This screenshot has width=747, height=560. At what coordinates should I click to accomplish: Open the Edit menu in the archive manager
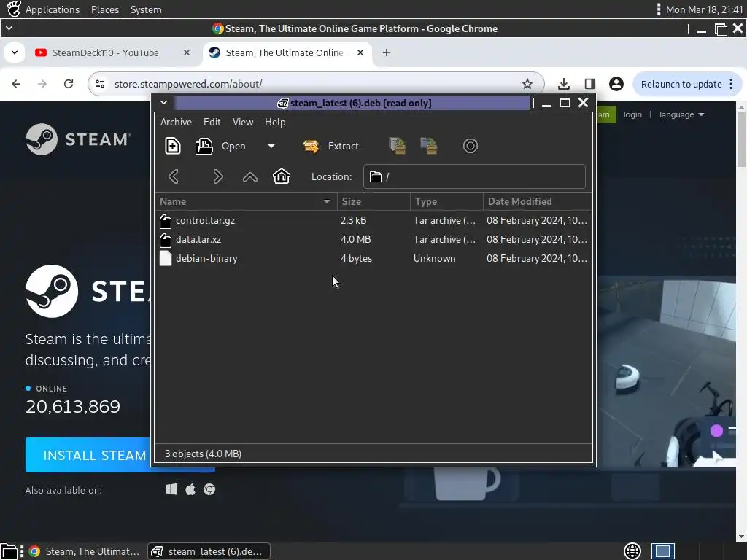[x=212, y=122]
